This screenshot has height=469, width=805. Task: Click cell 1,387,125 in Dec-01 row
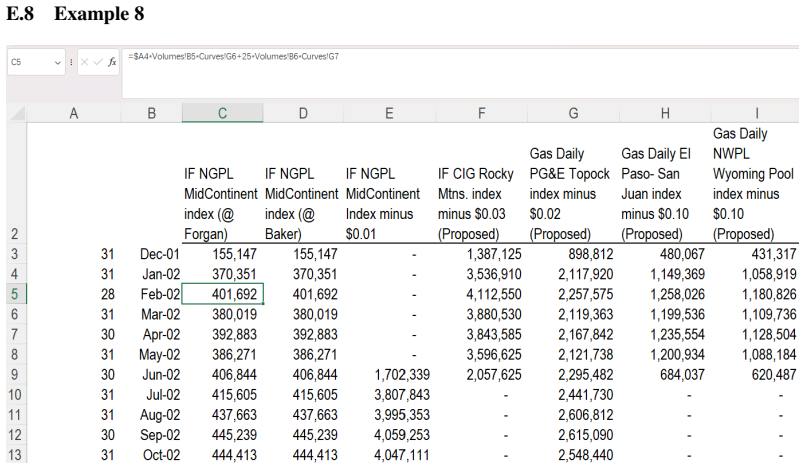(494, 254)
